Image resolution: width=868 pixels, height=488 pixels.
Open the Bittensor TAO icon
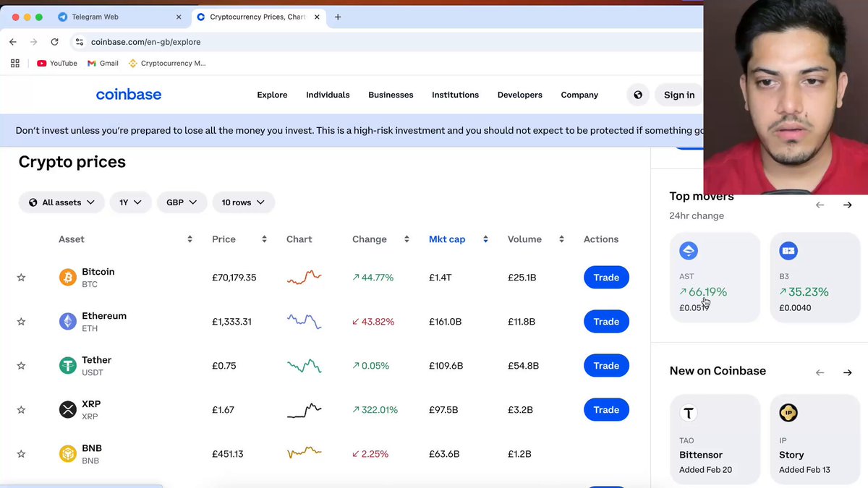(688, 413)
